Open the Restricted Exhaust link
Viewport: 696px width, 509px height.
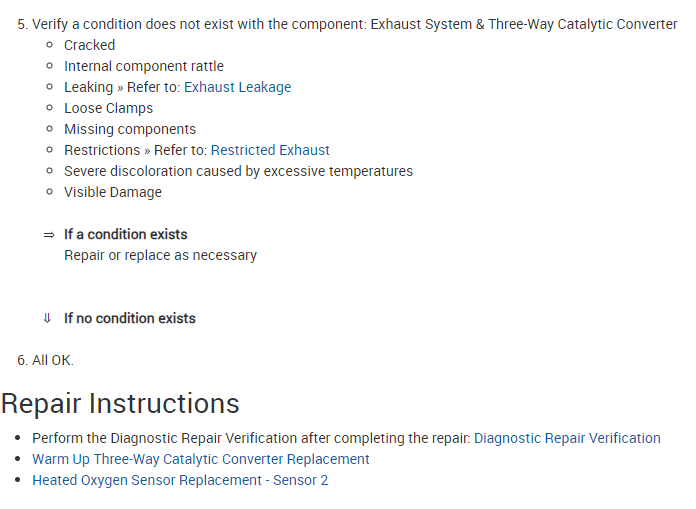coord(270,150)
